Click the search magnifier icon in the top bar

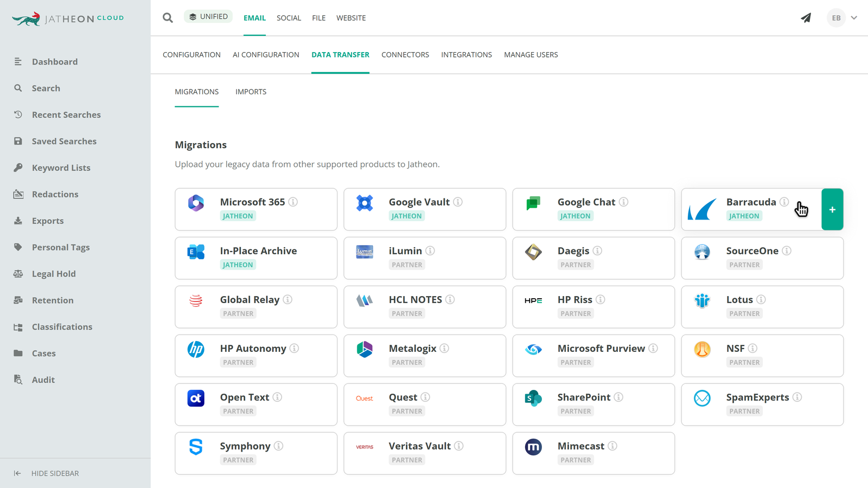168,18
